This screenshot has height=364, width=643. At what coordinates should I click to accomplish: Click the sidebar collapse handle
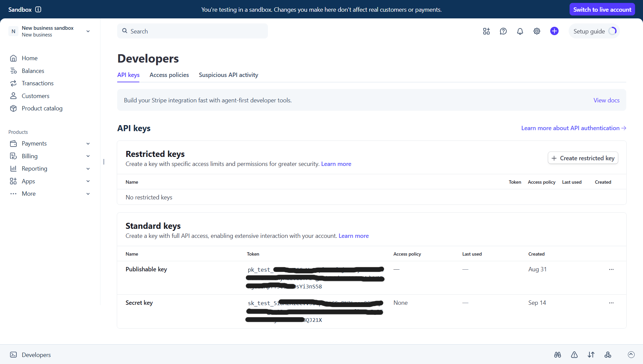[104, 162]
